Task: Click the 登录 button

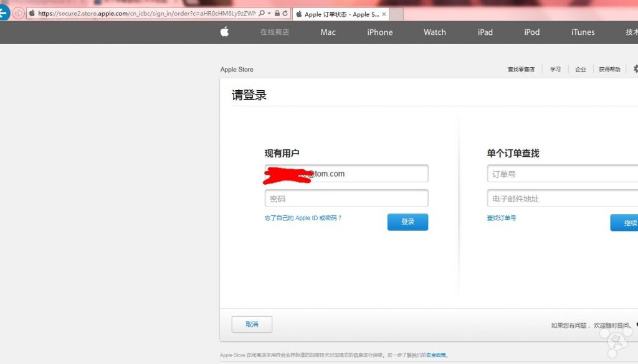Action: (407, 222)
